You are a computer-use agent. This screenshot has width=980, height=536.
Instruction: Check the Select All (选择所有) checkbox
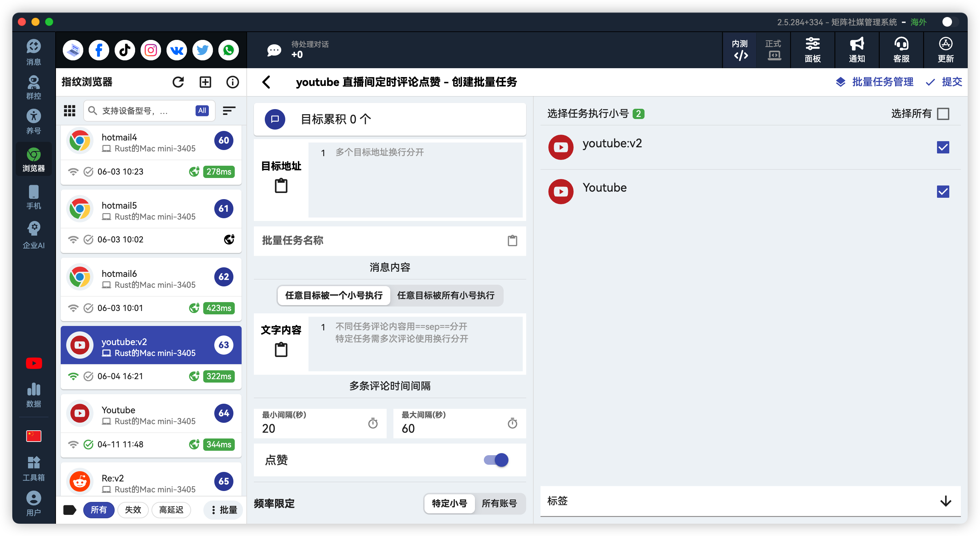tap(943, 114)
